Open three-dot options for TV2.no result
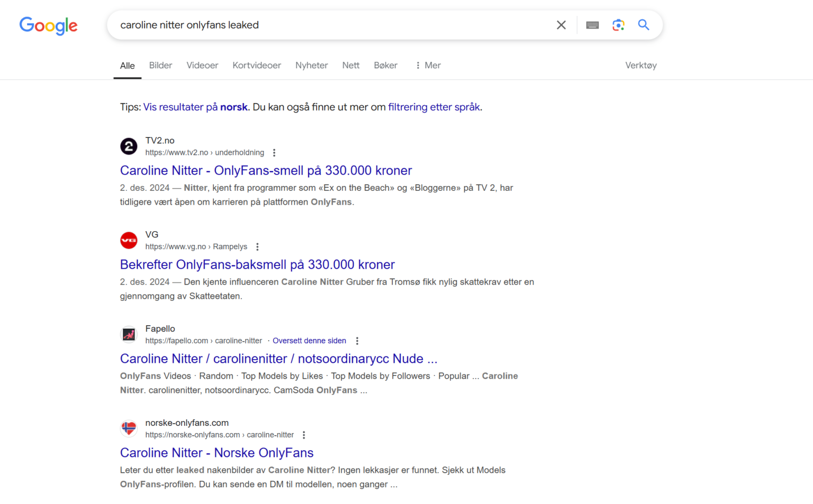This screenshot has width=813, height=504. tap(274, 153)
